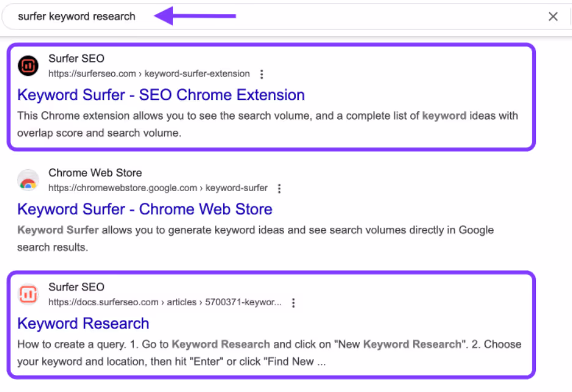Screen dimensions: 572x392
Task: Open the three-dot menu beside docs.surferseo.com URL
Action: click(293, 303)
